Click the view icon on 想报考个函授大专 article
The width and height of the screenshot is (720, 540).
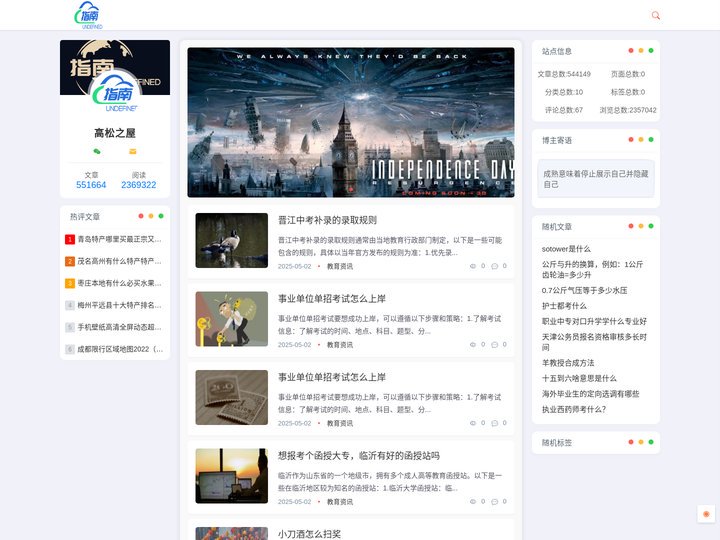(x=472, y=501)
